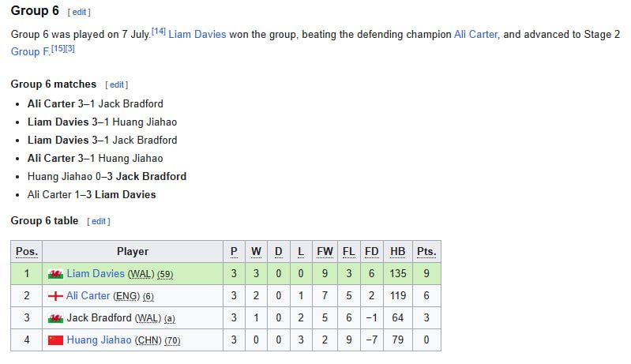This screenshot has height=364, width=631.
Task: Edit the Group 6 section
Action: pos(79,12)
